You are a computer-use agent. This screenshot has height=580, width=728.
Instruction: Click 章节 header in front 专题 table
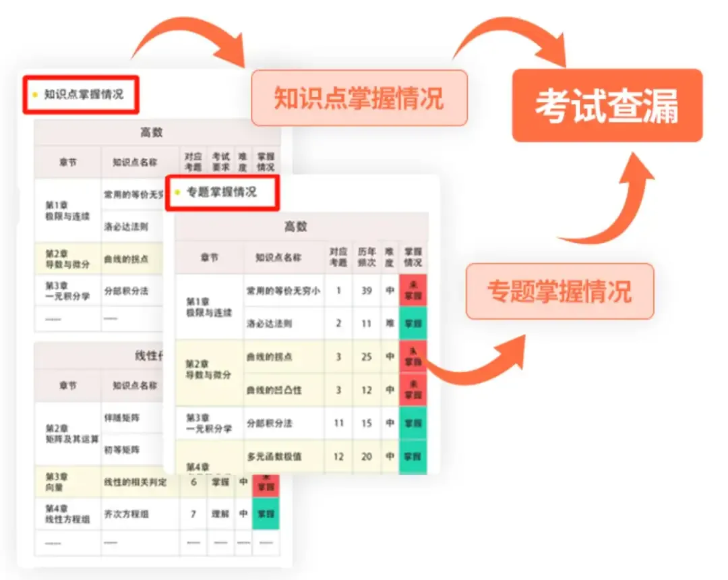point(210,257)
